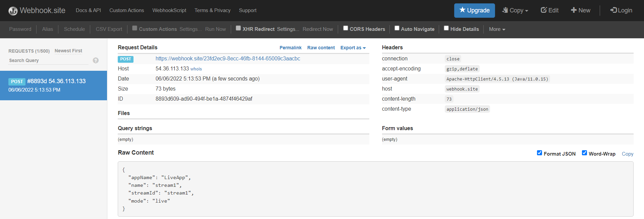Screen dimensions: 644x219
Task: Enable the Auto Navigate checkbox
Action: point(397,28)
